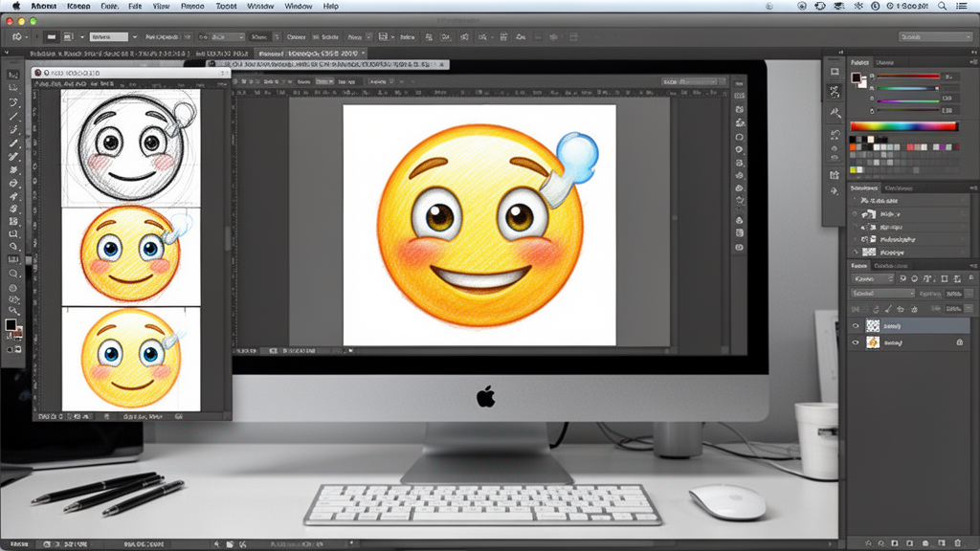Select the Brush tool in left toolbox
This screenshot has width=980, height=551.
13,143
